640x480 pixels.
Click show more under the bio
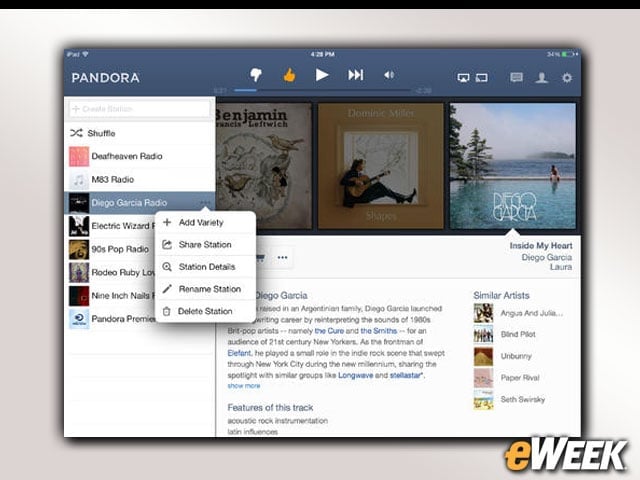click(244, 386)
